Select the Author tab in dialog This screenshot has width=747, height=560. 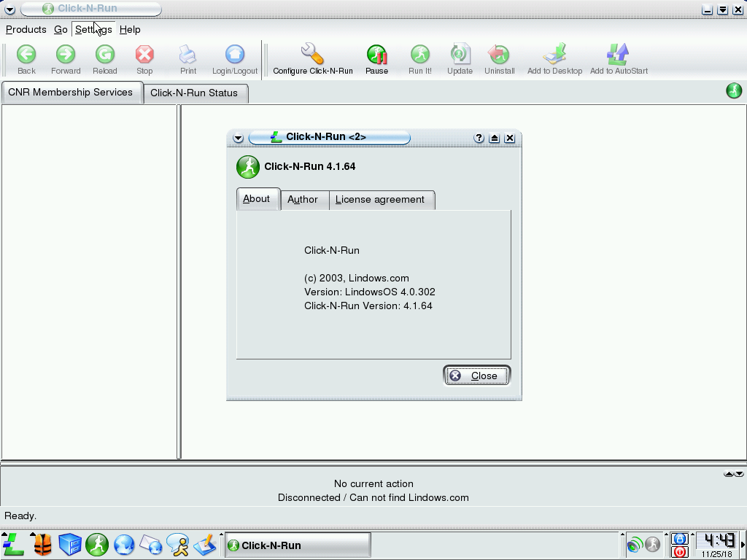pyautogui.click(x=304, y=200)
